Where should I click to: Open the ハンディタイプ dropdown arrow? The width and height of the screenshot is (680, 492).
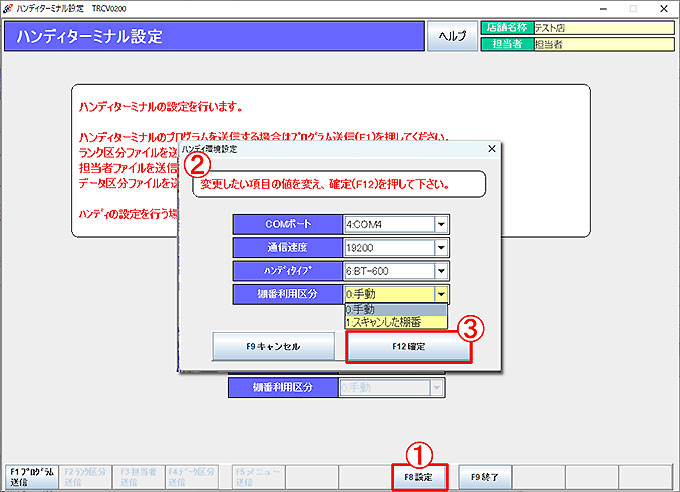[x=441, y=271]
